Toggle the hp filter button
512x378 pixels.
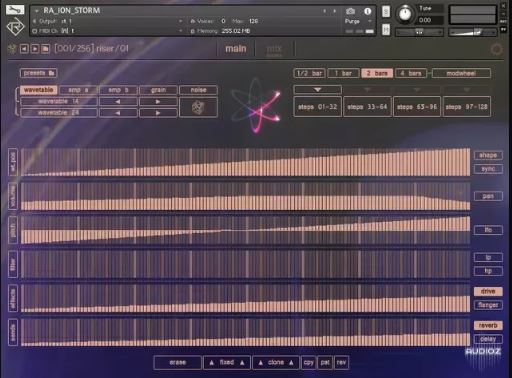(x=488, y=271)
